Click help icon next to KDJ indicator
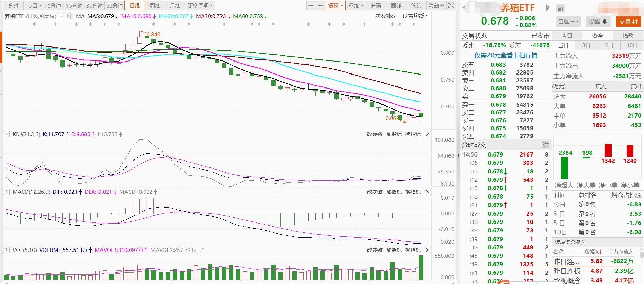The image size is (644, 284). click(6, 134)
